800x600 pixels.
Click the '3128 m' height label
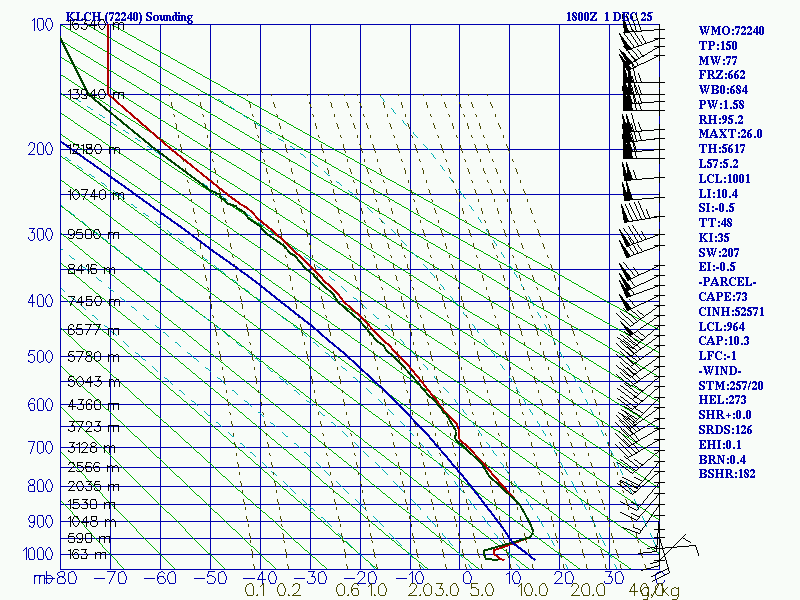coord(92,448)
